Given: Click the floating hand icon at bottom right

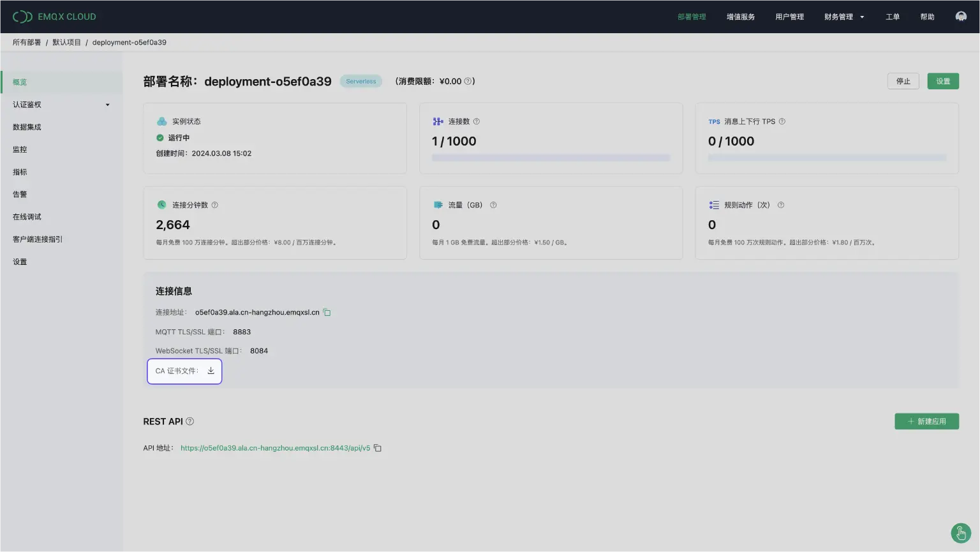Looking at the screenshot, I should pos(960,533).
